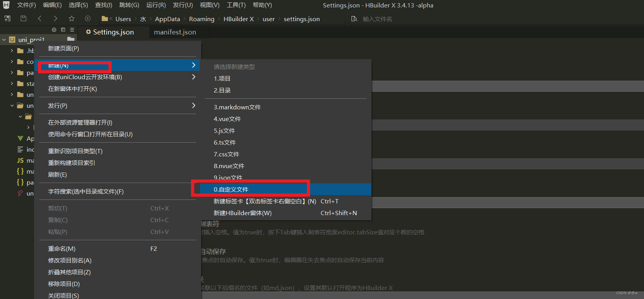The height and width of the screenshot is (299, 644).
Task: Click the text-lines icon of the 'inc' file
Action: (x=20, y=149)
